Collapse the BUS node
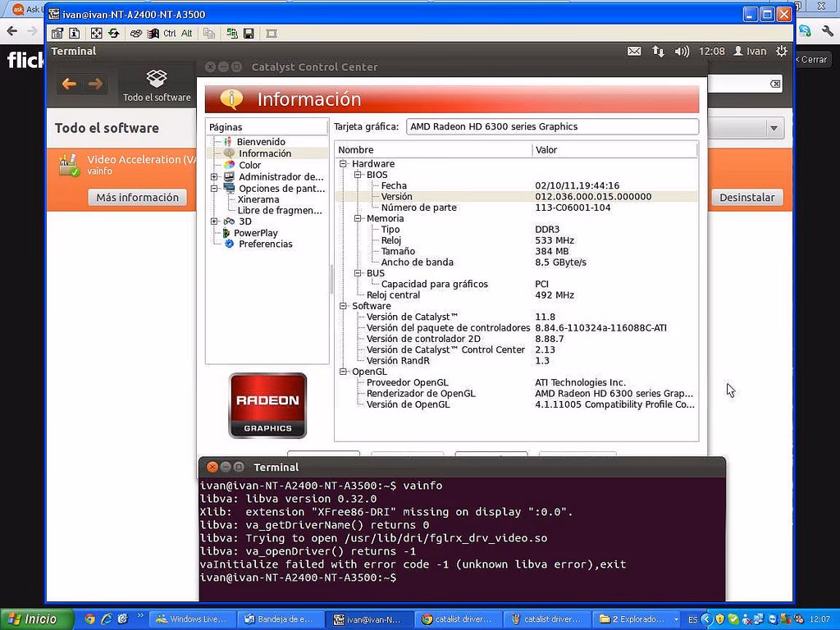840x630 pixels. click(x=358, y=273)
